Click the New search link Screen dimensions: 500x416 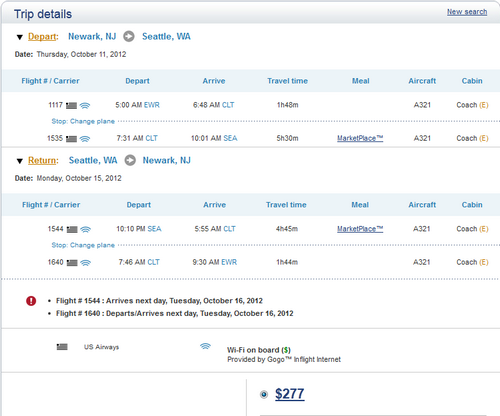click(x=467, y=12)
